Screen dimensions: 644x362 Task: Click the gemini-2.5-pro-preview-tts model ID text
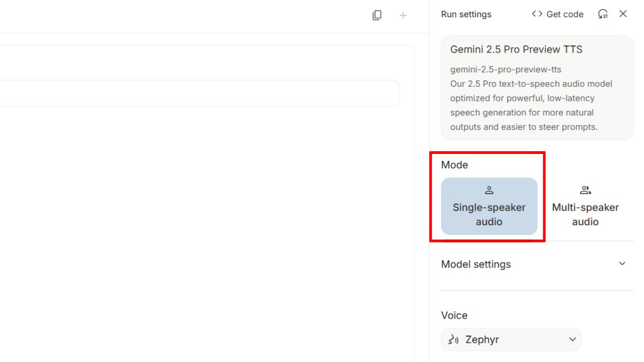[506, 70]
